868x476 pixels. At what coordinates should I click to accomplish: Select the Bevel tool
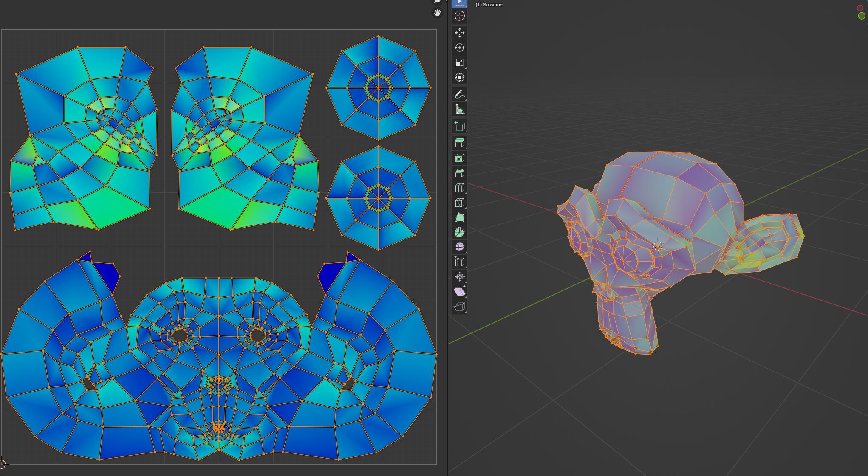coord(459,173)
